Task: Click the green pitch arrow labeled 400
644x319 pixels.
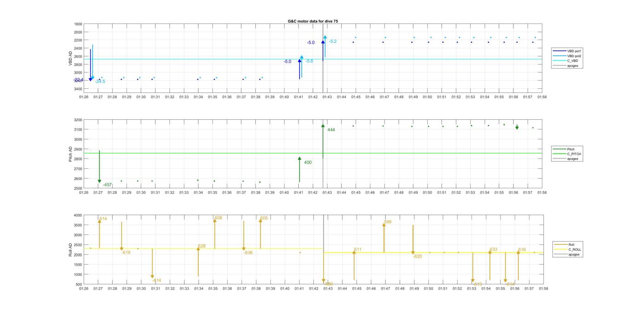Action: point(299,169)
